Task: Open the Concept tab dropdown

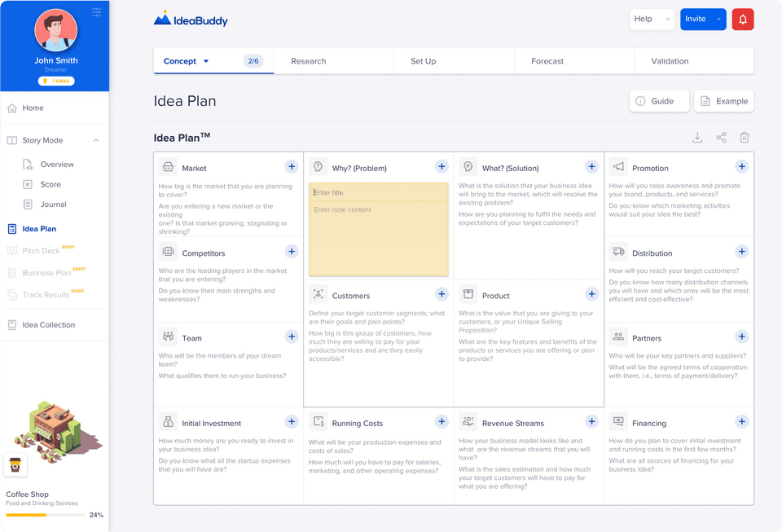Action: tap(206, 61)
